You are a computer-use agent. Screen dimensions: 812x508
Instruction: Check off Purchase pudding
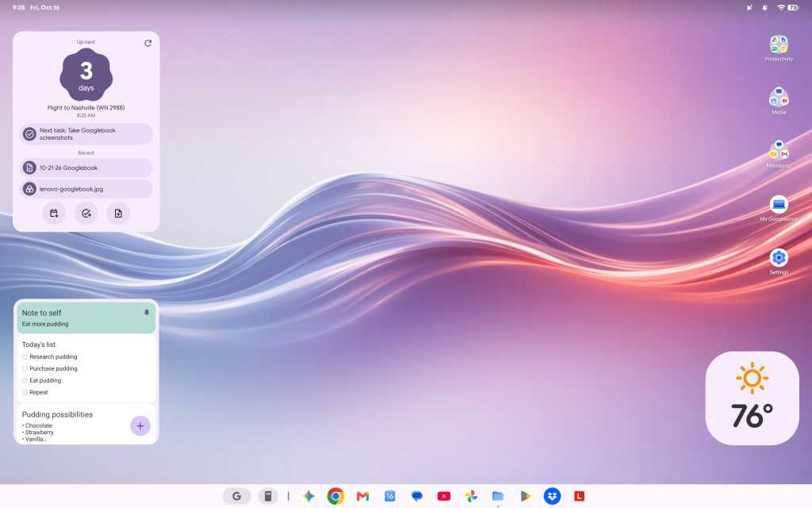25,369
